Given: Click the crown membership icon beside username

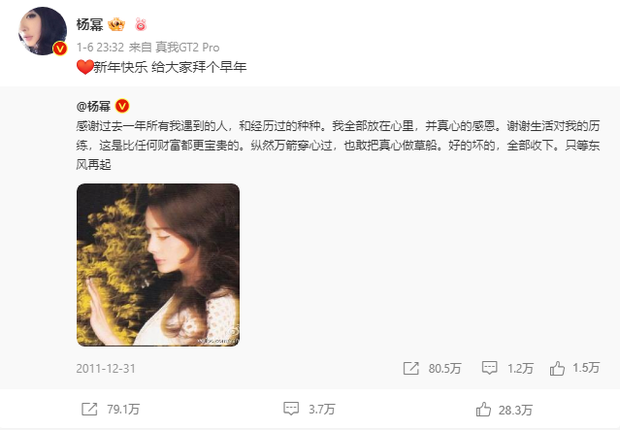Looking at the screenshot, I should [116, 25].
